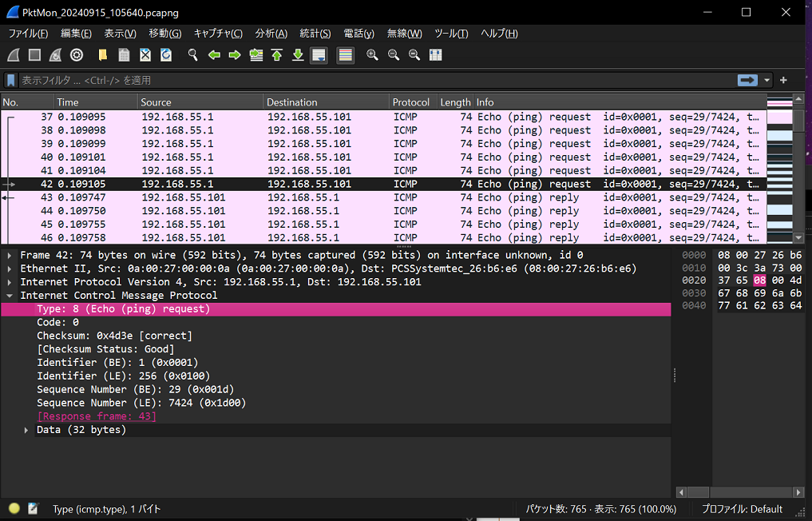Follow the Response frame: 43 link
The width and height of the screenshot is (812, 521).
click(97, 416)
